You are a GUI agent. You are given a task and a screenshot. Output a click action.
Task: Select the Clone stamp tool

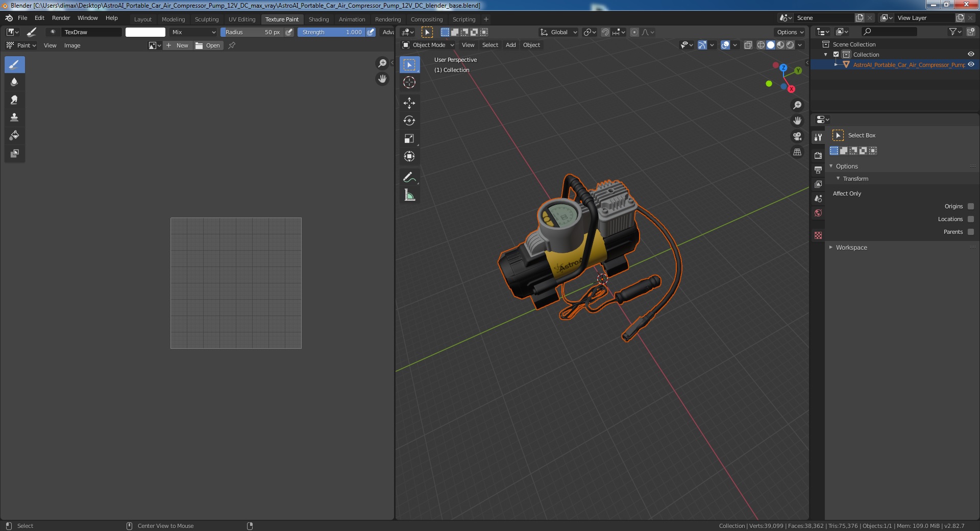click(x=14, y=118)
